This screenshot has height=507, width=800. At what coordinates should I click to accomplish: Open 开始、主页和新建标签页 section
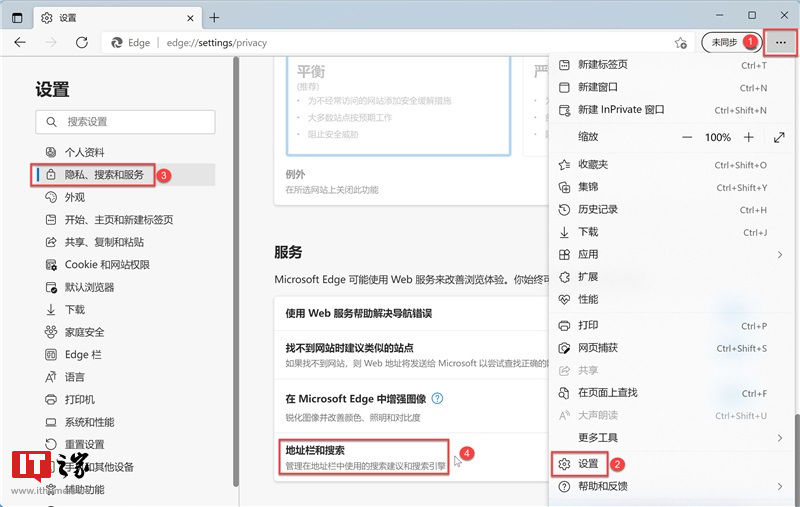126,219
